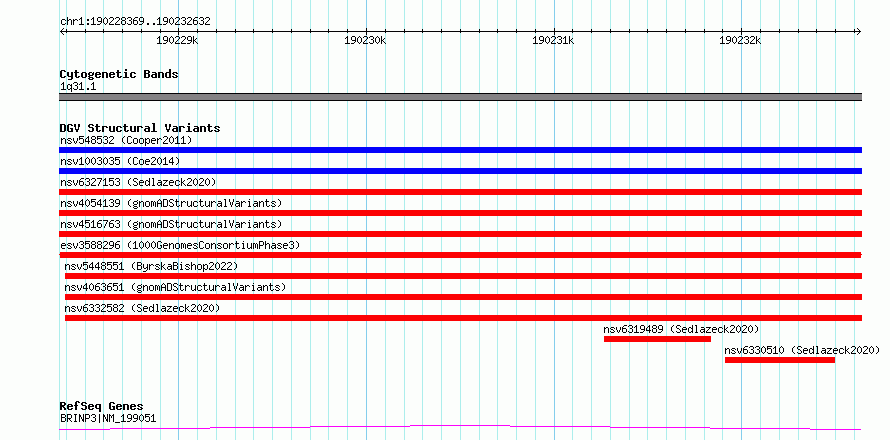Open the nsv6327153 (Sedlazeck2020) variant label

(x=138, y=182)
